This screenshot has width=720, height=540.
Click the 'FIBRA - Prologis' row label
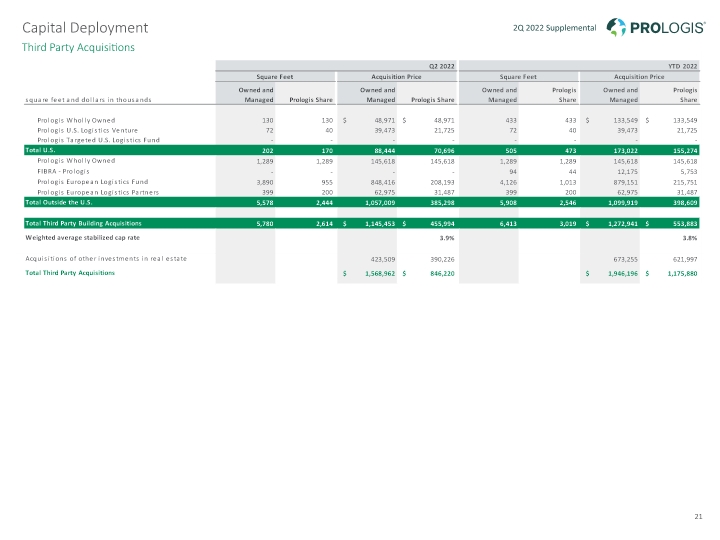63,171
